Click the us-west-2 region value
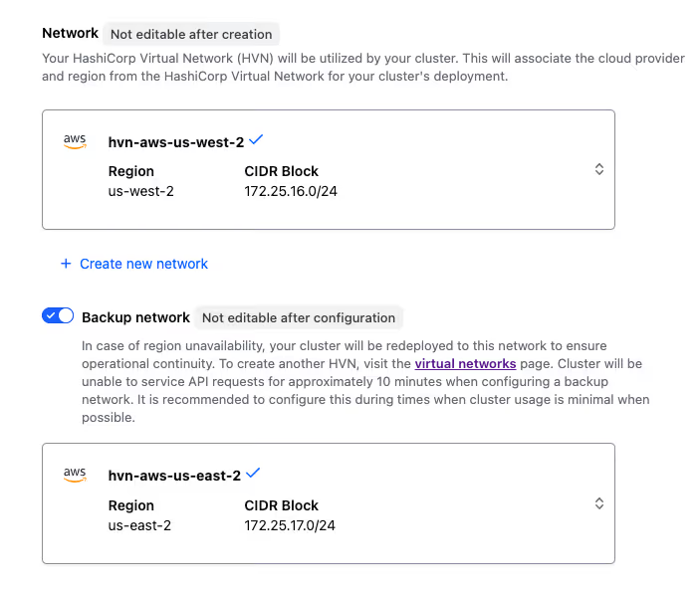Viewport: 700px width, 589px height. [140, 191]
